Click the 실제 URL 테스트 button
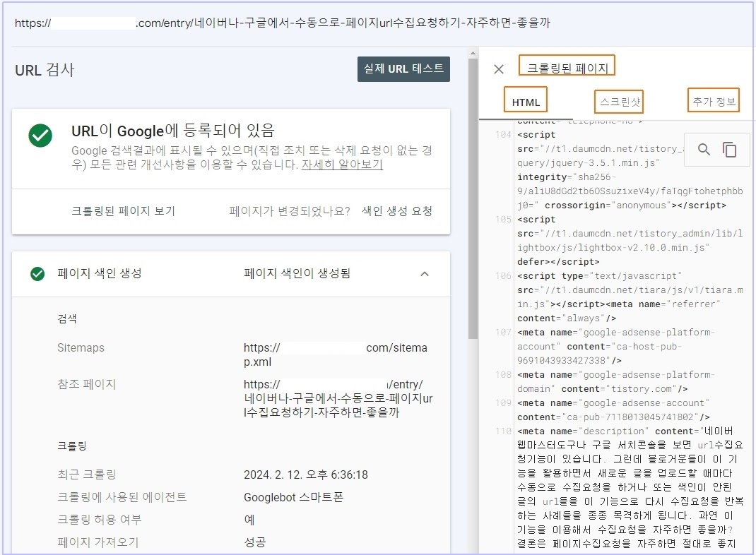The width and height of the screenshot is (756, 555). tap(404, 68)
